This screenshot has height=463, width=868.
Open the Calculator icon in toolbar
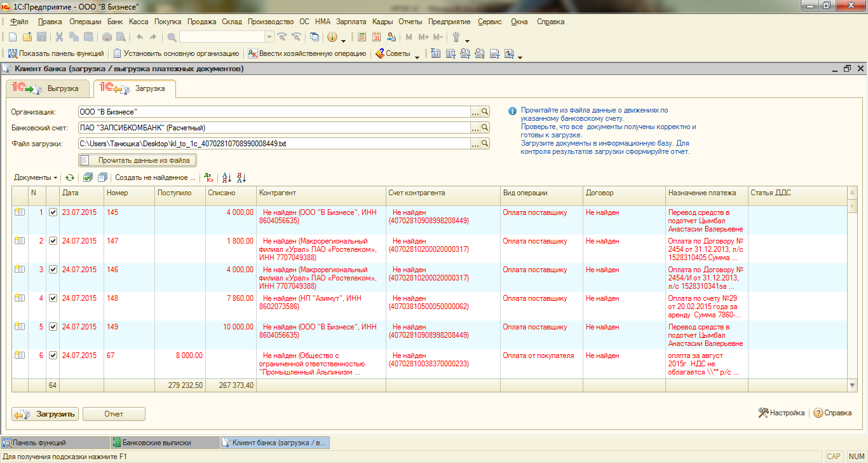tap(362, 38)
